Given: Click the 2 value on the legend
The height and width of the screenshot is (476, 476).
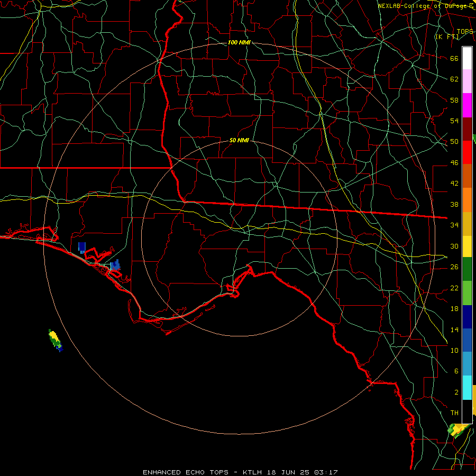Looking at the screenshot, I should (456, 392).
